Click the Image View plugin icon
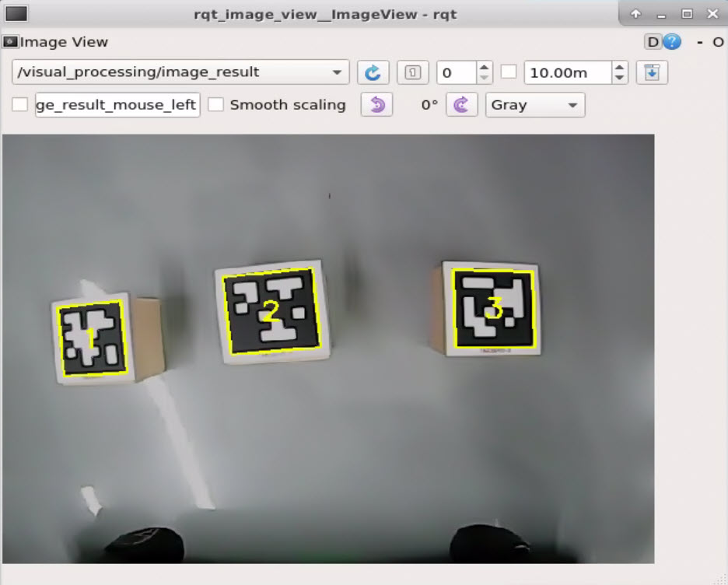The image size is (728, 585). click(x=10, y=42)
